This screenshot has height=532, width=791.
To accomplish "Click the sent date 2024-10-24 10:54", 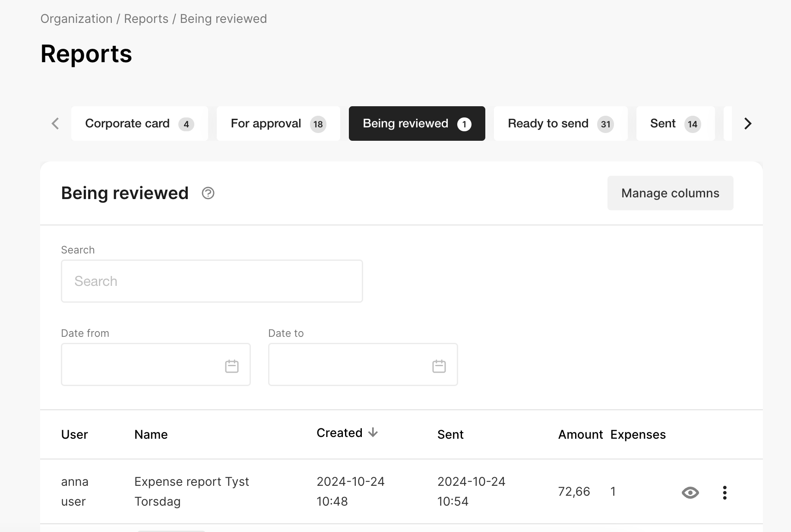I will pos(471,491).
